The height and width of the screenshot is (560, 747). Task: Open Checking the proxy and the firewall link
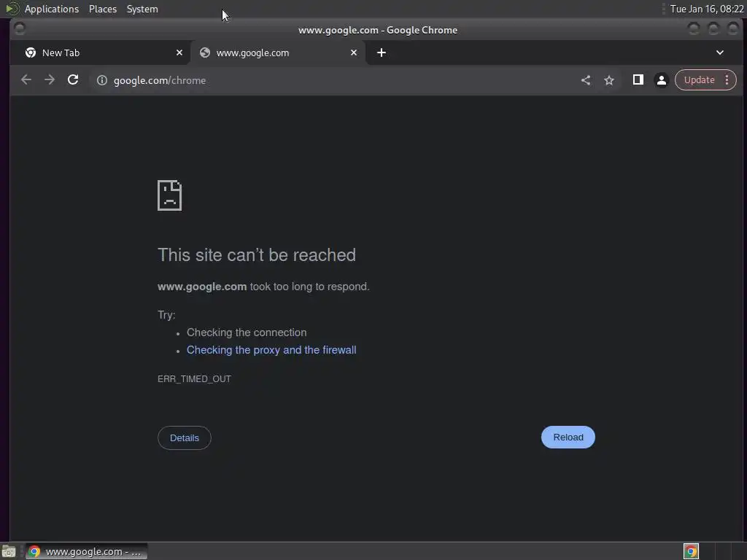point(271,350)
